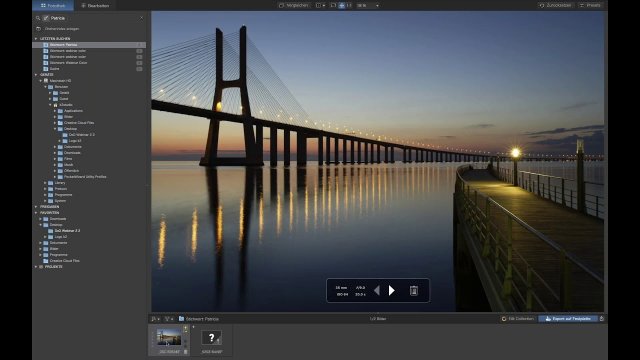Go to previous image with left arrow
Viewport: 640px width, 360px height.
[x=377, y=290]
